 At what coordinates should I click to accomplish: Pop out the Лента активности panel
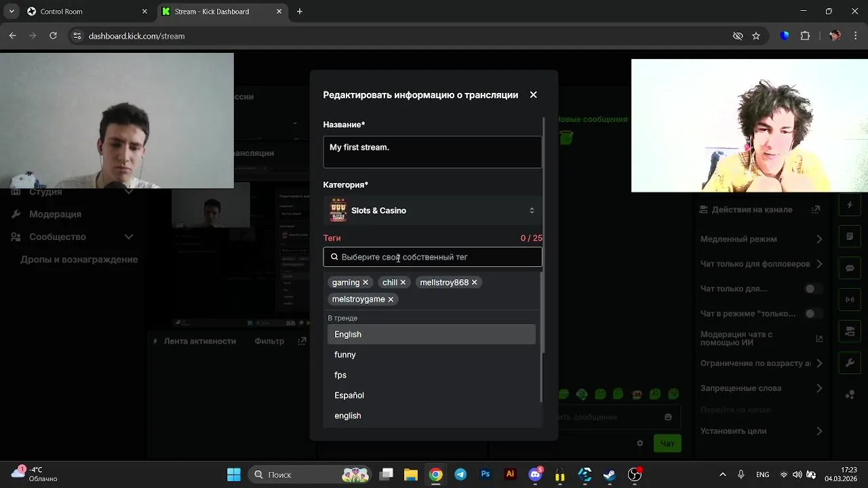point(302,341)
